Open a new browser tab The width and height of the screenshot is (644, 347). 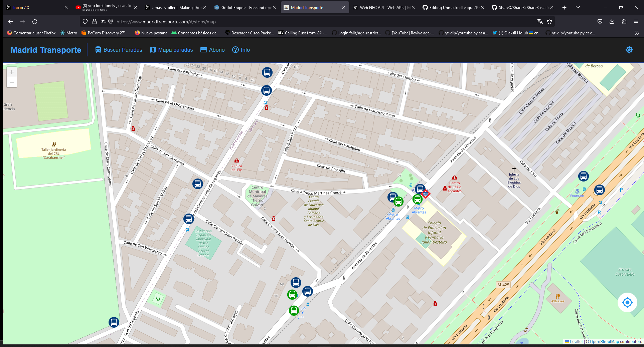coord(564,7)
